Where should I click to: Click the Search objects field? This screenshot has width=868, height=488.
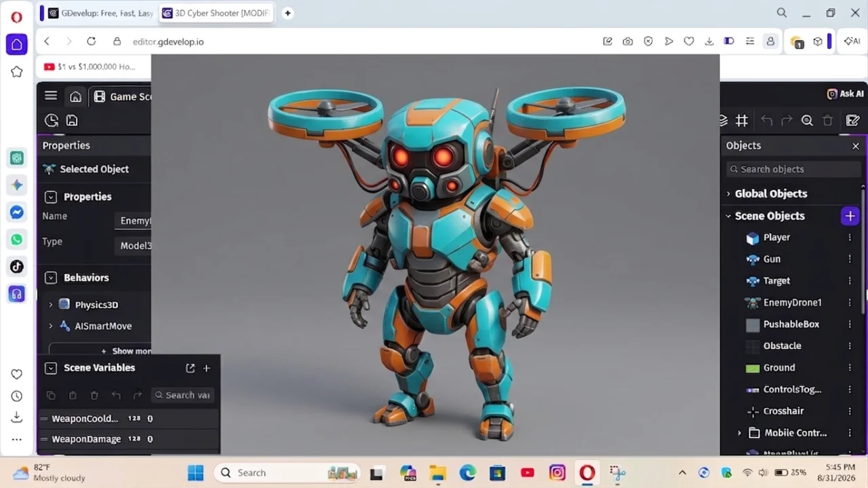tap(793, 169)
